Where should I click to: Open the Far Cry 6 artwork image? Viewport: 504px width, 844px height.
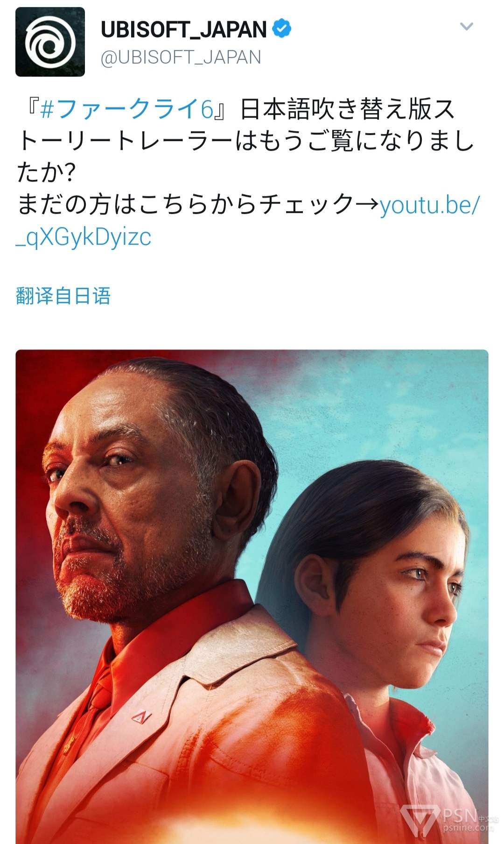[x=252, y=596]
